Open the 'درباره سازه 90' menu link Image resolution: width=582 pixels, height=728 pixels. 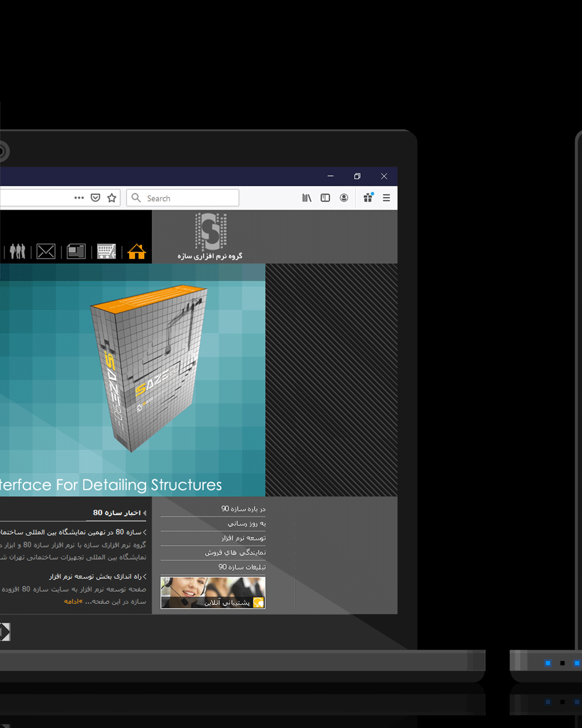[243, 509]
